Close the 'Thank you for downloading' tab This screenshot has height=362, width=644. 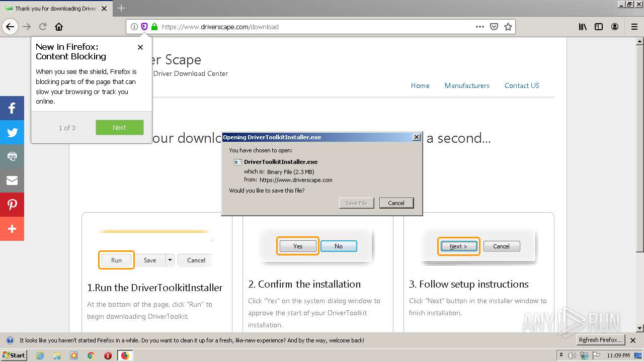pos(104,9)
